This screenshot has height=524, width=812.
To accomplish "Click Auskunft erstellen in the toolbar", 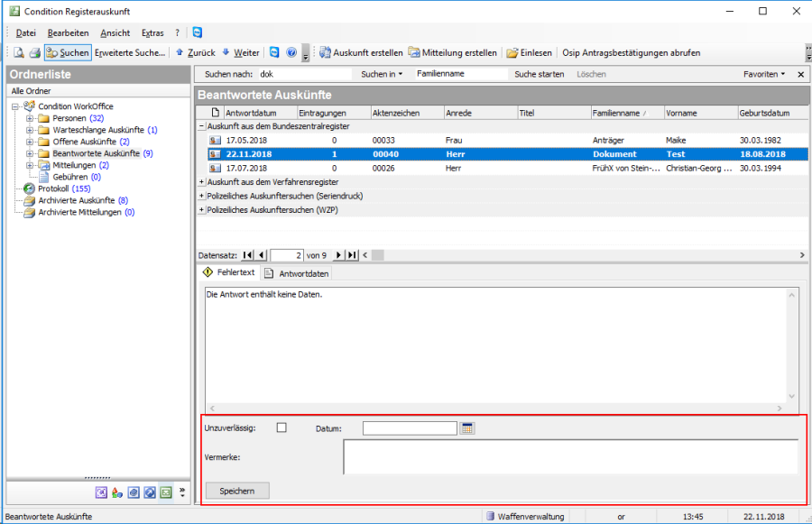I will click(x=361, y=53).
